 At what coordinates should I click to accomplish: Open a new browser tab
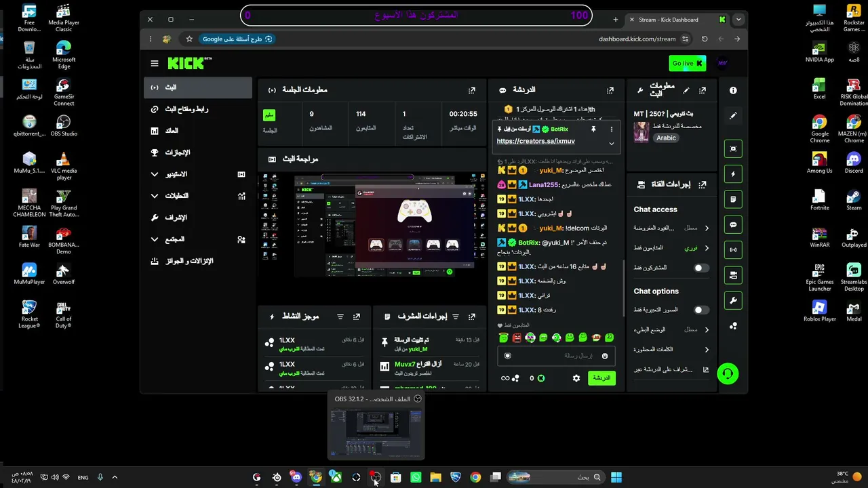pos(616,20)
